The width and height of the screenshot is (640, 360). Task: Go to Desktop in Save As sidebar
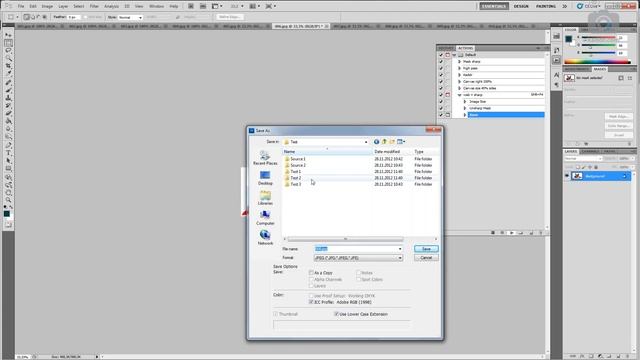point(265,178)
